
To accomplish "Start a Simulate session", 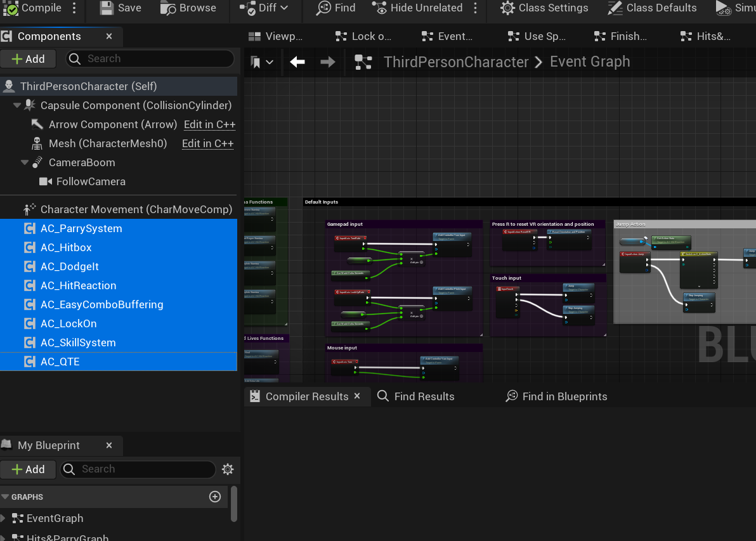I will tap(736, 8).
